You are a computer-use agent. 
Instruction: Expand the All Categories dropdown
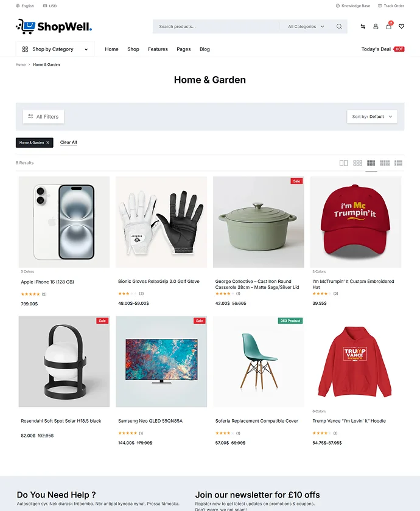(306, 26)
